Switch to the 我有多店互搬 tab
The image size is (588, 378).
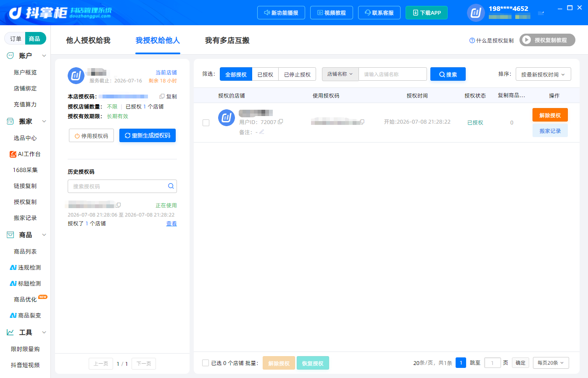[227, 40]
